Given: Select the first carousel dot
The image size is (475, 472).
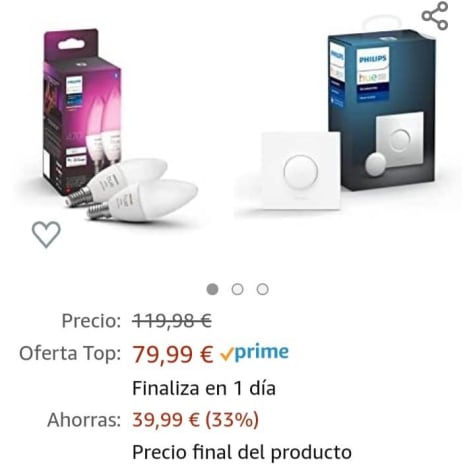Looking at the screenshot, I should pos(212,289).
